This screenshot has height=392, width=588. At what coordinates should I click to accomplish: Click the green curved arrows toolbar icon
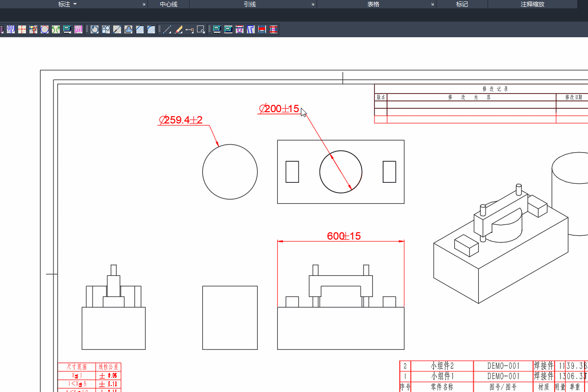[x=56, y=29]
